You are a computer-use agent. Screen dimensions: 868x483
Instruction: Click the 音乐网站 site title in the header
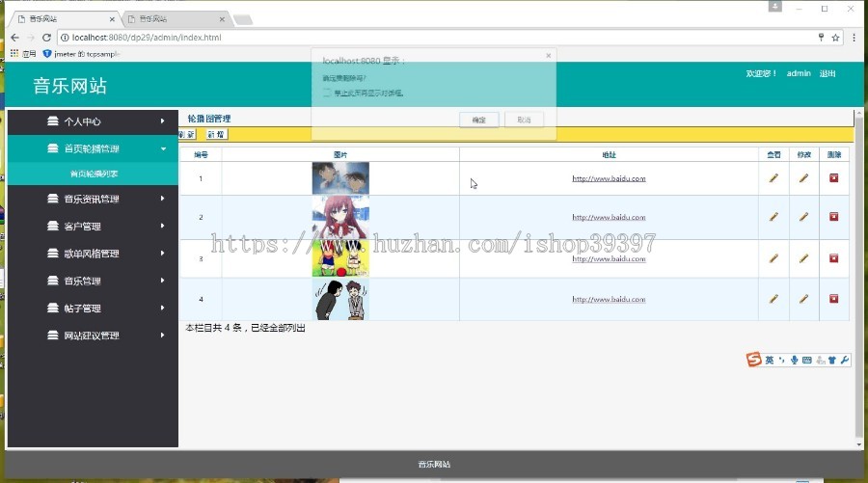69,86
